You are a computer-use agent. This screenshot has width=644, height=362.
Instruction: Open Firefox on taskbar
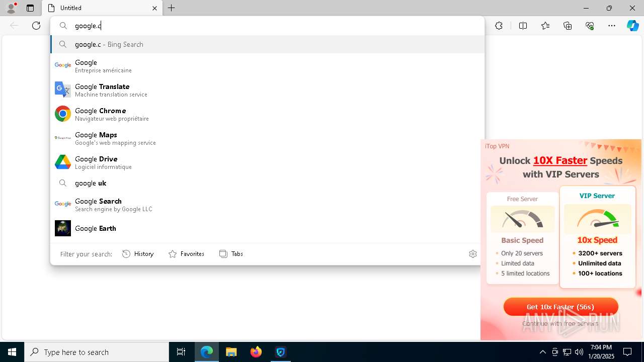pyautogui.click(x=256, y=352)
